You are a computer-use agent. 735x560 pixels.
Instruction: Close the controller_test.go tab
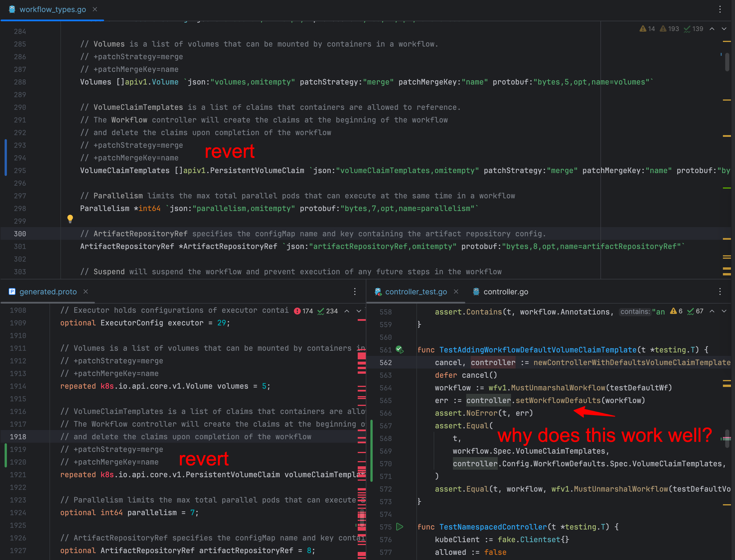[456, 291]
